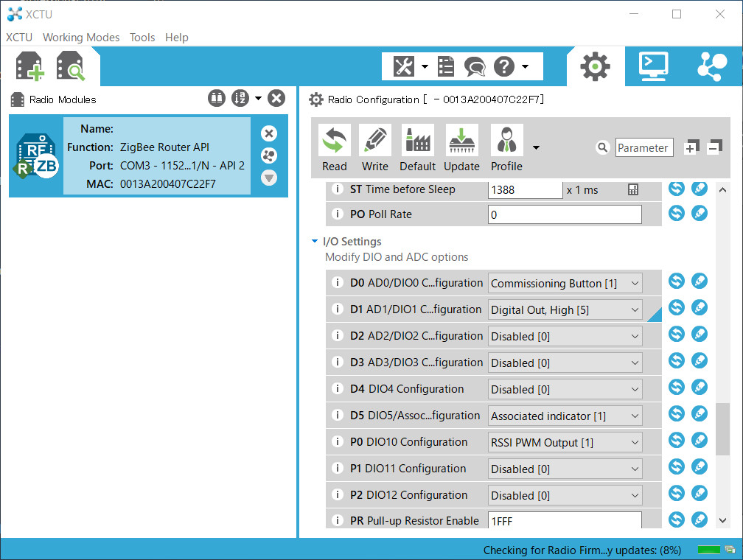Viewport: 743px width, 560px height.
Task: Discover radio modules icon
Action: (x=71, y=66)
